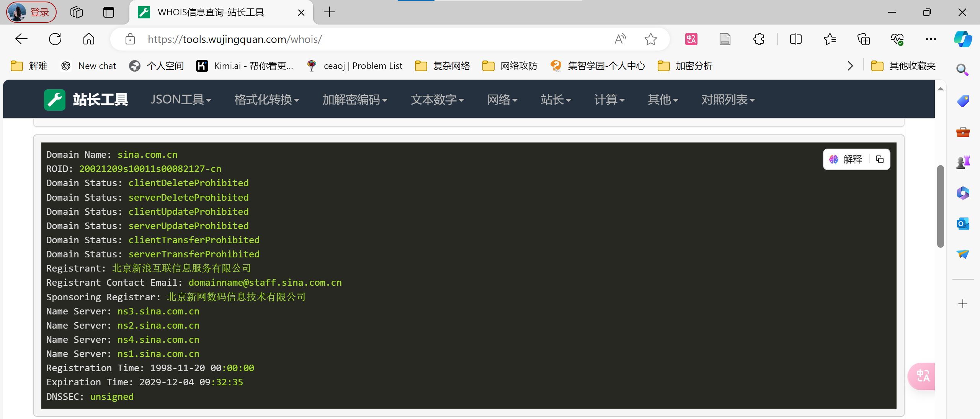Expand the JSON工具 dropdown menu
980x419 pixels.
(x=181, y=100)
